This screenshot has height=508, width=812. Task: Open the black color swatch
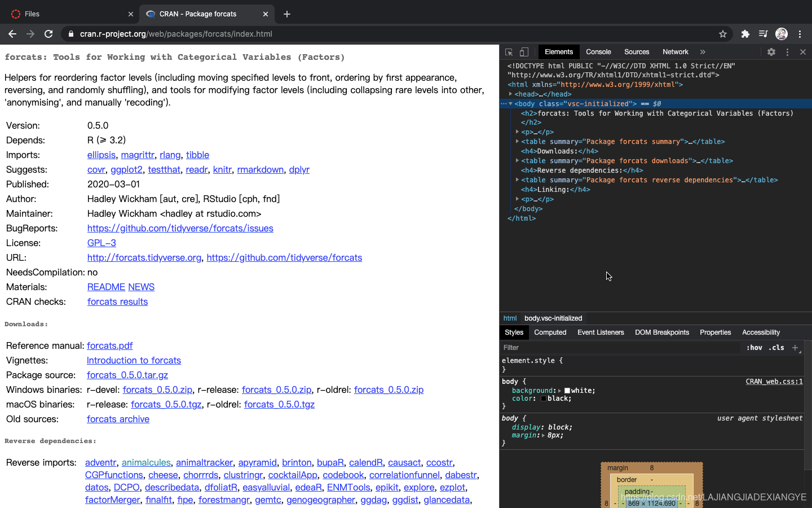[544, 398]
